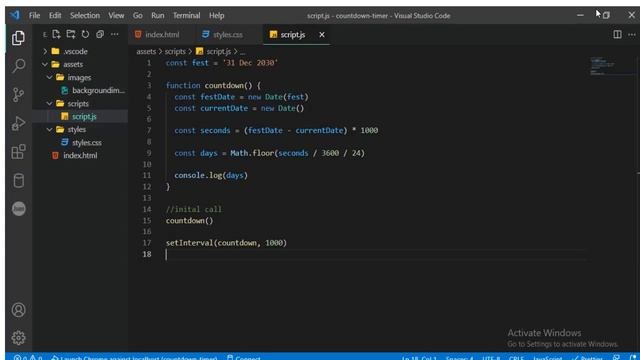Click the VS Code logo in title bar
Viewport: 640px width, 360px height.
click(15, 16)
